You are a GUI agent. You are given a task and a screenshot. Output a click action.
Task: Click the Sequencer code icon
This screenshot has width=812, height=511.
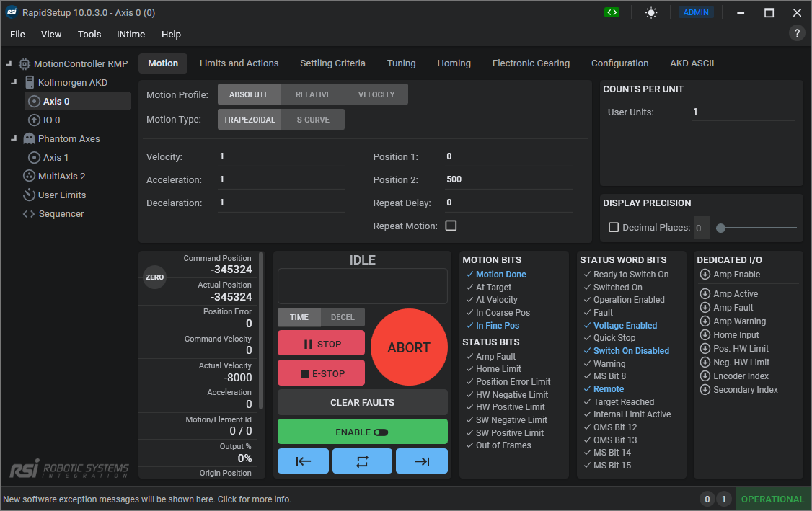click(x=29, y=214)
